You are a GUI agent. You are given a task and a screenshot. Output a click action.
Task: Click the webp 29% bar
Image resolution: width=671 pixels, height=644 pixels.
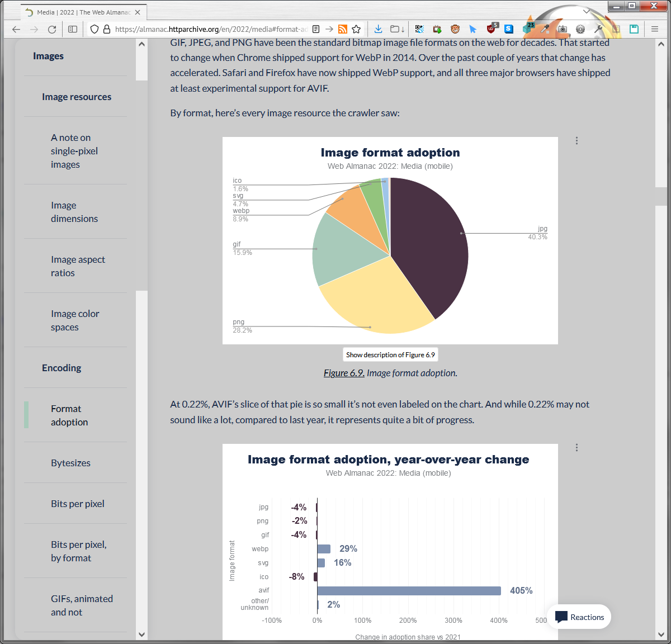324,549
